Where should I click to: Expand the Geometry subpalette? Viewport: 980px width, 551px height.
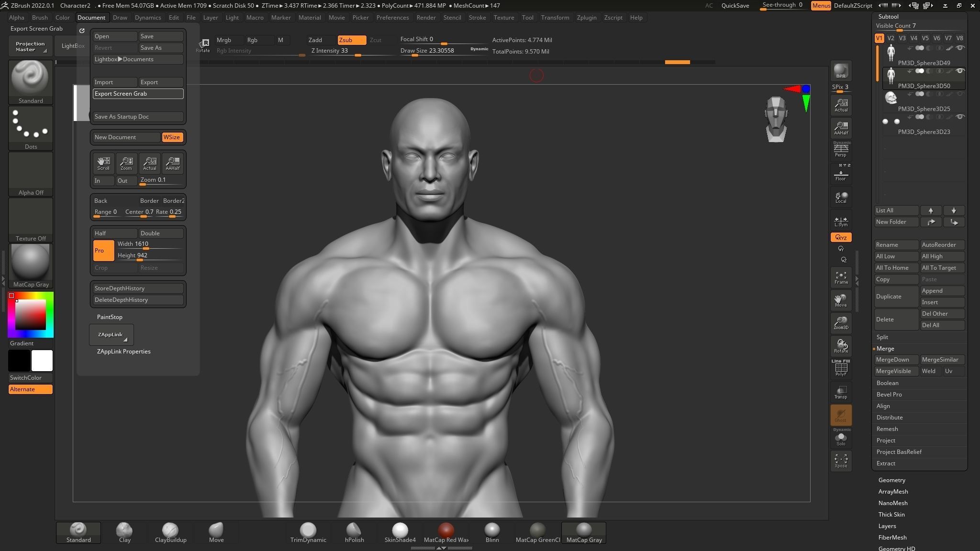click(x=891, y=480)
